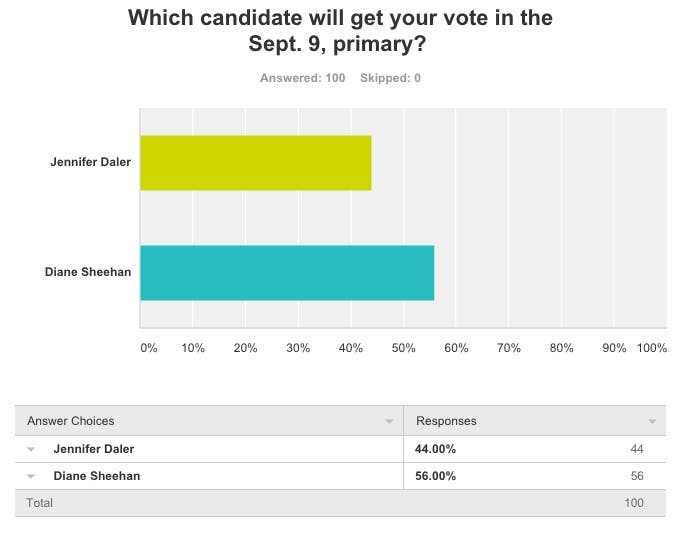This screenshot has height=544, width=692.
Task: Expand the Jennifer Daler table row arrow
Action: pos(33,449)
